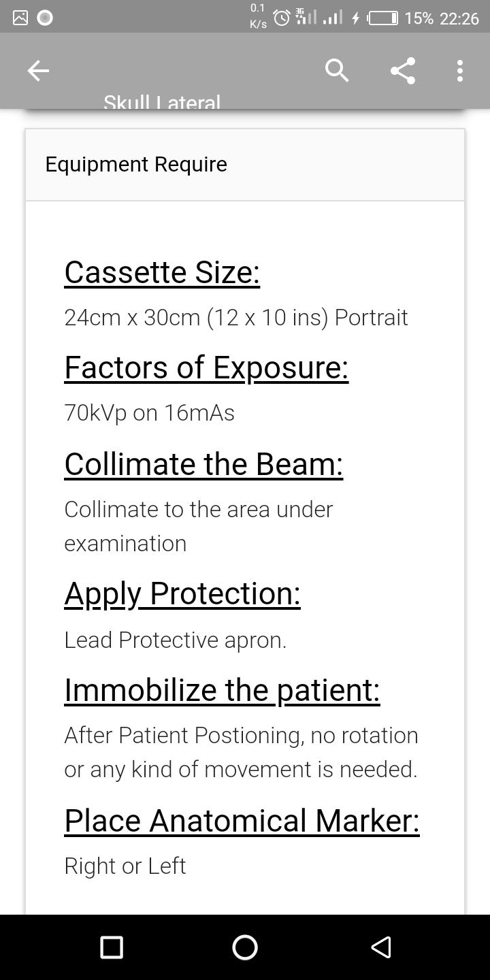Tap the Skull Lateral title text
Viewport: 490px width, 980px height.
pyautogui.click(x=162, y=102)
